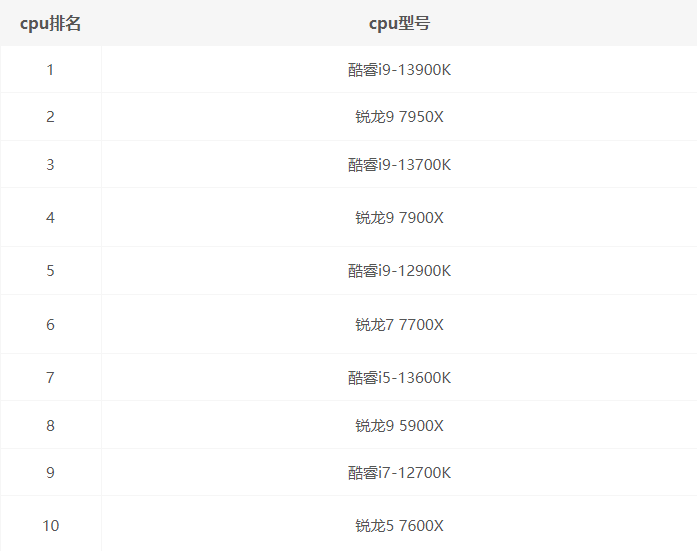The width and height of the screenshot is (697, 551).
Task: Select the 酷睿i9-13900K entry
Action: 399,70
